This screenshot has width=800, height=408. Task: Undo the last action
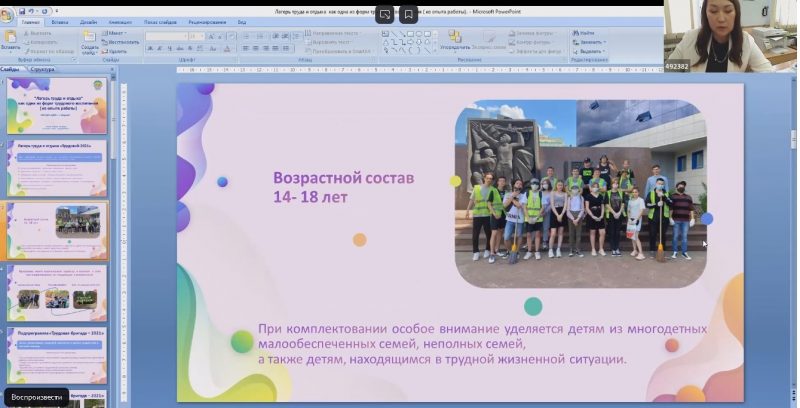click(31, 11)
